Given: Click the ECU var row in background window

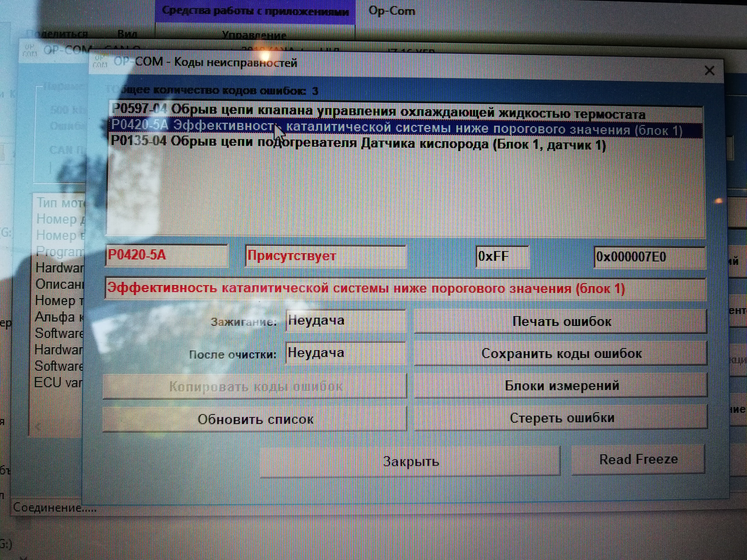Looking at the screenshot, I should [58, 383].
